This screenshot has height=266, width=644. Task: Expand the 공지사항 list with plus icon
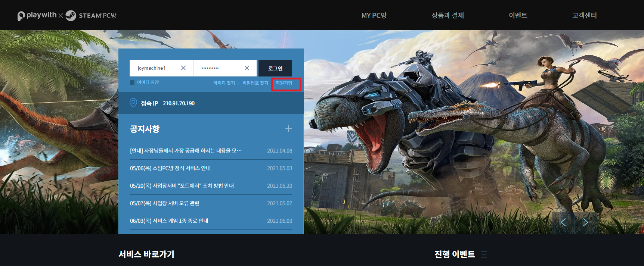[288, 129]
